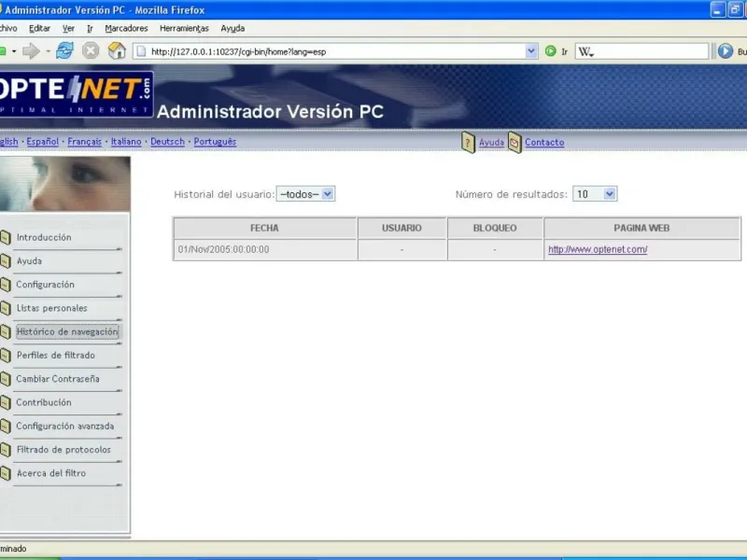Click the USUARIO column header
The width and height of the screenshot is (747, 560).
pos(402,228)
